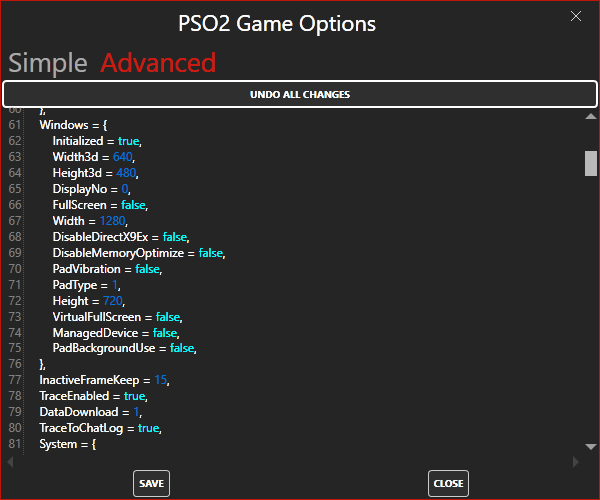This screenshot has height=500, width=600.
Task: Click the TraceToChatLog value true
Action: (148, 428)
